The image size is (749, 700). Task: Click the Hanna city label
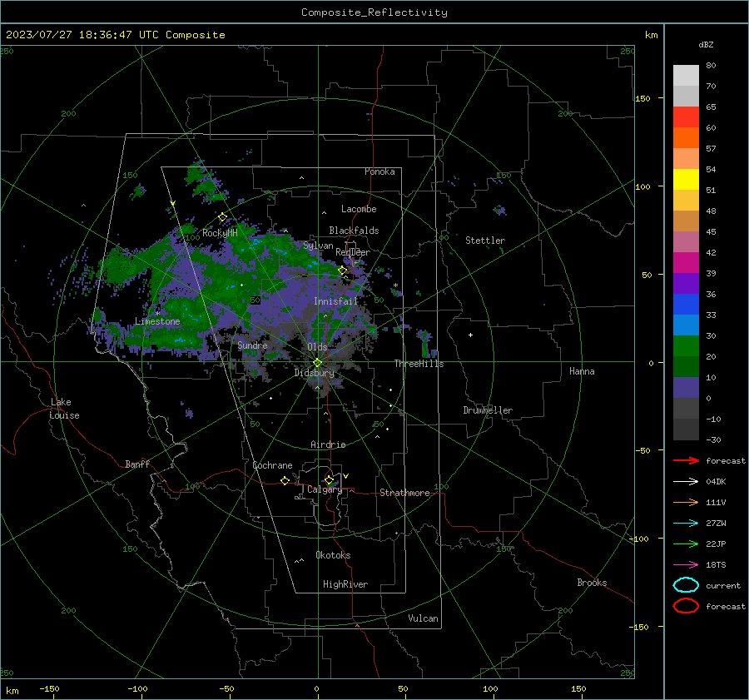coord(582,371)
